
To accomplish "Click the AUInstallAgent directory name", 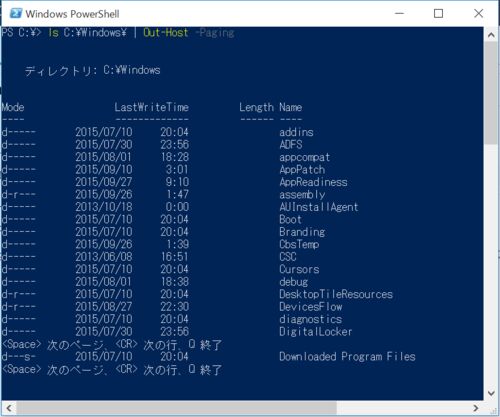I will coord(319,207).
